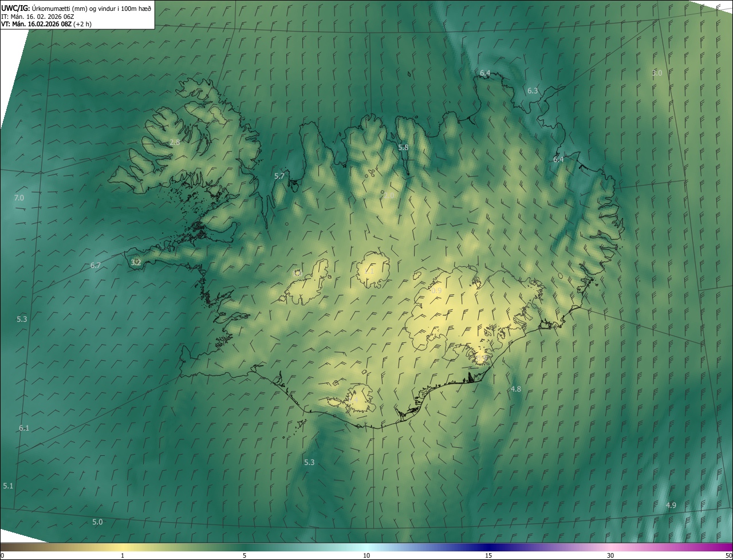Click the 4.9 value label in the bottom-right

coord(671,506)
